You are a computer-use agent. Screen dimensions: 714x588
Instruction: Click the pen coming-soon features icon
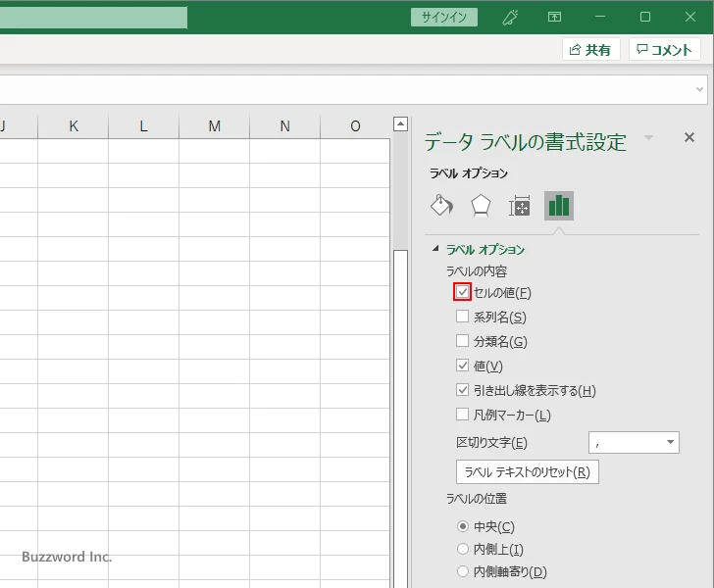pos(510,18)
